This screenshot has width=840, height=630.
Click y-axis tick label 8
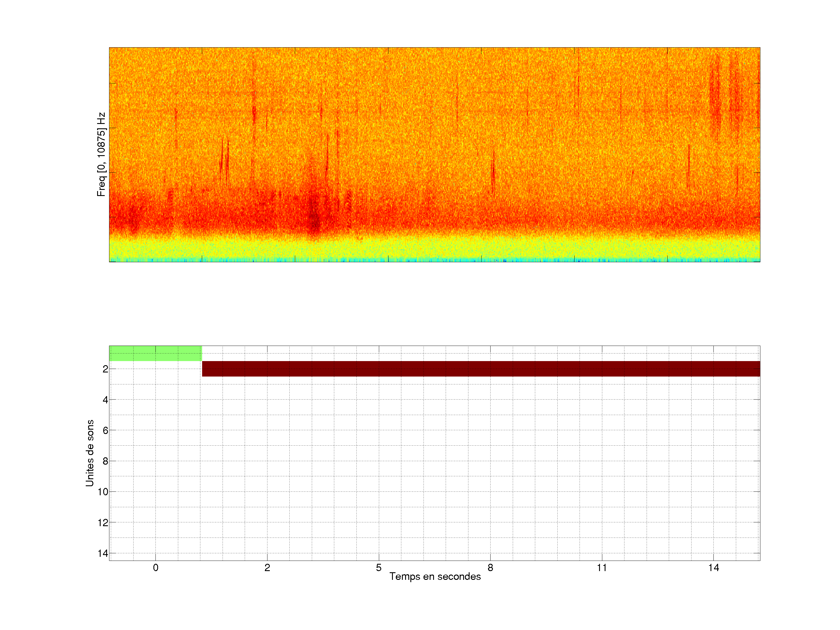click(x=105, y=461)
